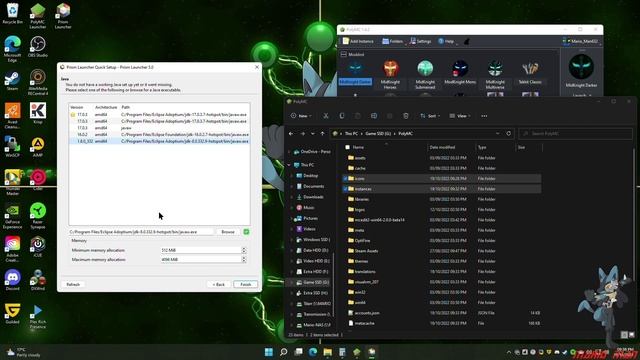Open the Prism Launcher desktop shortcut

tap(63, 16)
